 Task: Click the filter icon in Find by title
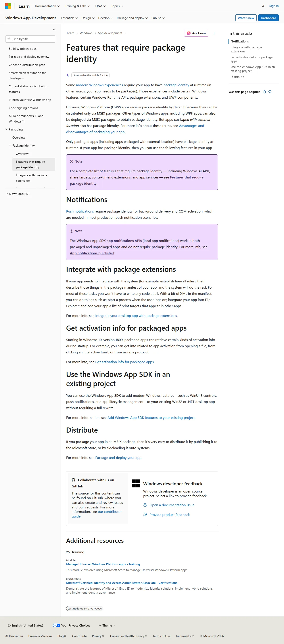(9, 39)
